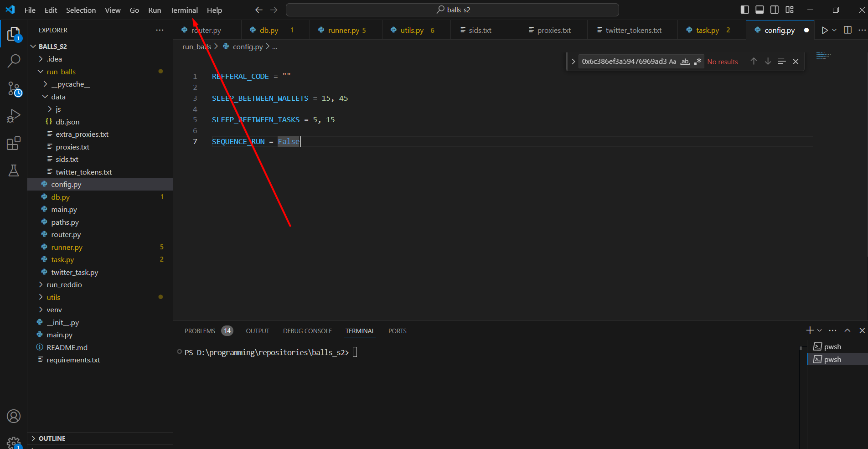Expand the __pycache__ folder
This screenshot has width=868, height=449.
click(x=45, y=84)
